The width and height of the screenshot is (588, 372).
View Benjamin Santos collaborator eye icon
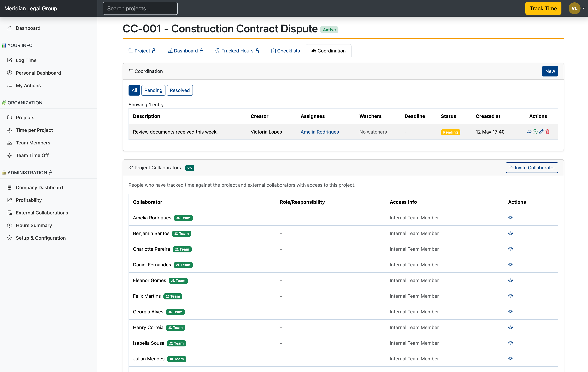click(510, 233)
